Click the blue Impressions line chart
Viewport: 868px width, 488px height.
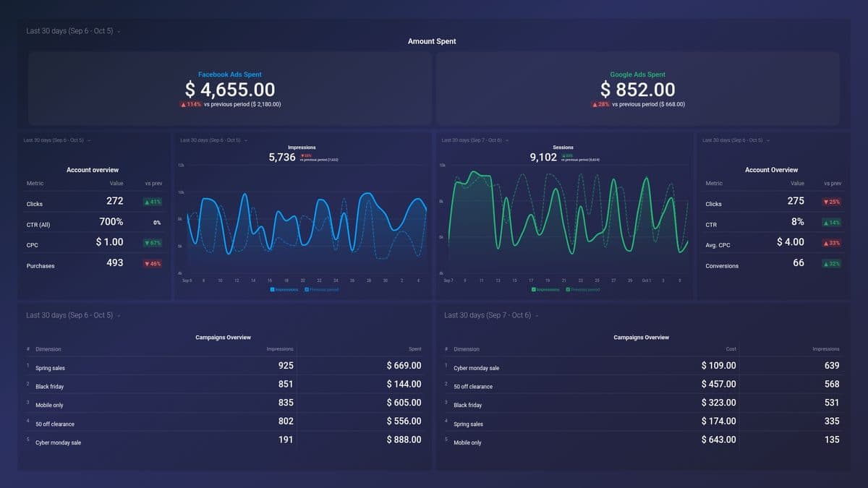[x=307, y=221]
